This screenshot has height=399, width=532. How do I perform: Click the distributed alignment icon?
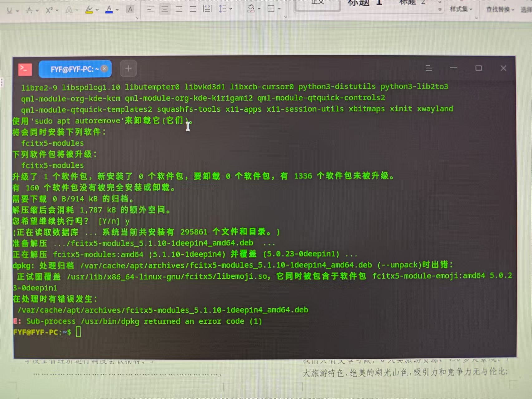tap(207, 9)
